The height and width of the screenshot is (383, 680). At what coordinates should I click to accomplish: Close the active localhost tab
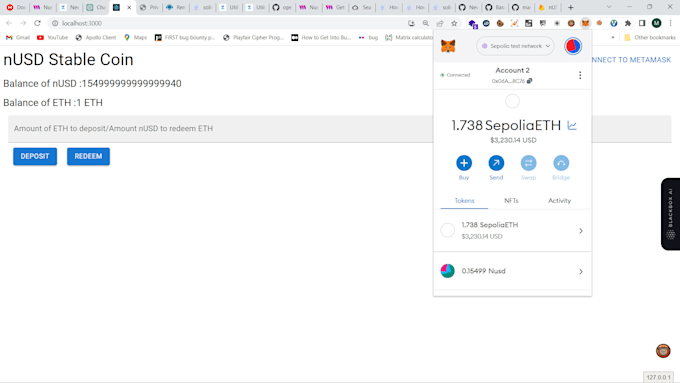129,7
